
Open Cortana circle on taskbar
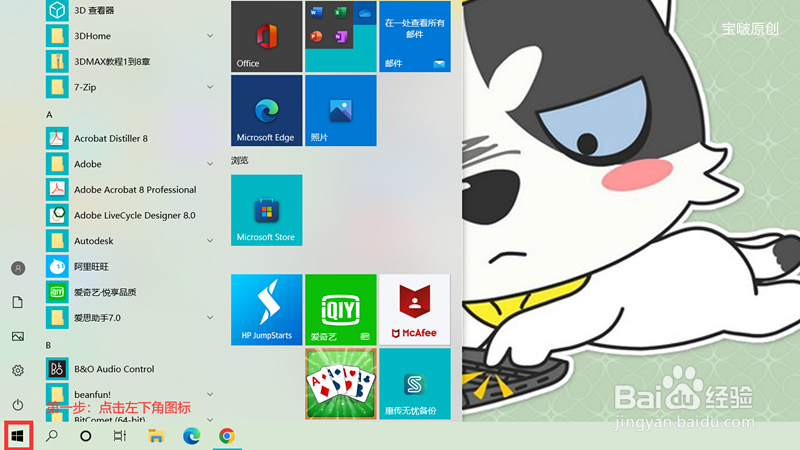(86, 436)
